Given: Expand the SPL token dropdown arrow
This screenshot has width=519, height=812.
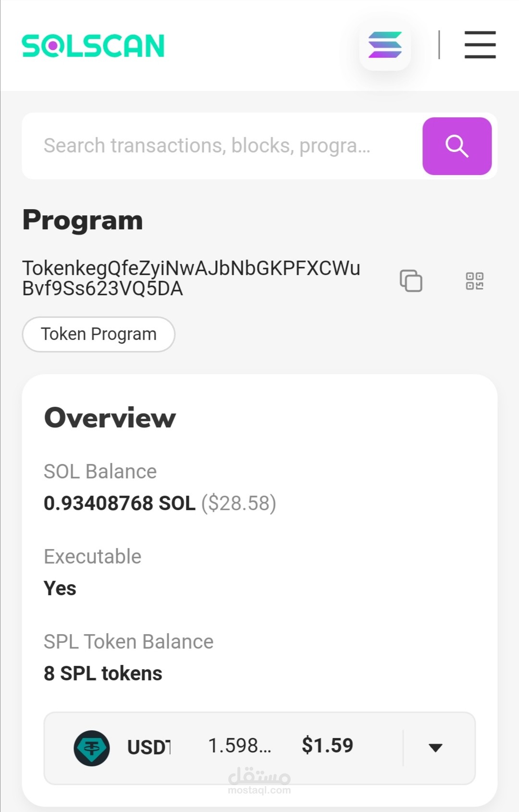Looking at the screenshot, I should 435,748.
